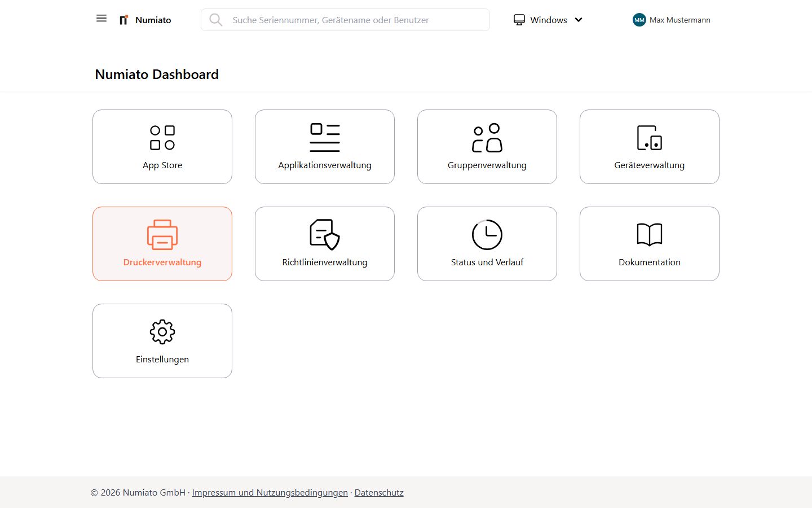Open the hamburger navigation menu
Screen dimensions: 812x508
pos(101,19)
